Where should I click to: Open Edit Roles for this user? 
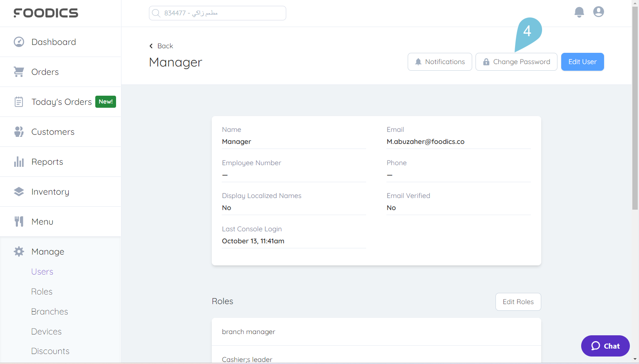pos(518,302)
